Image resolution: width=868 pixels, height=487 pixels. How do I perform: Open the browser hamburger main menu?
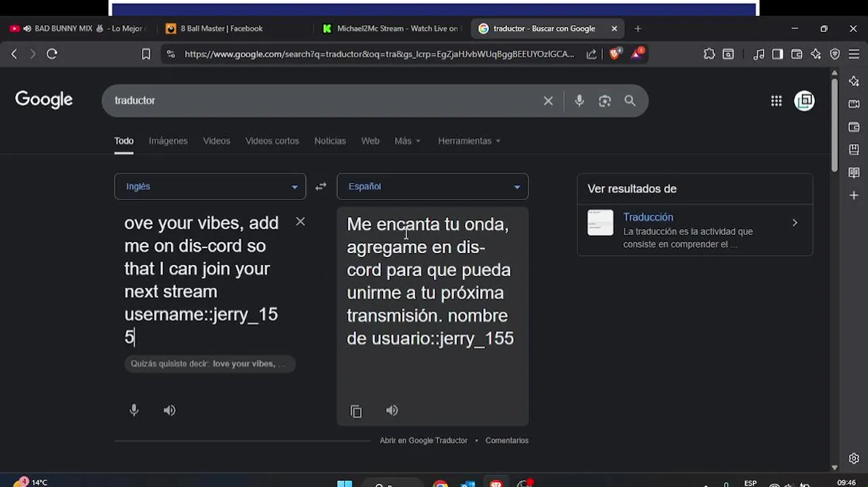(854, 54)
